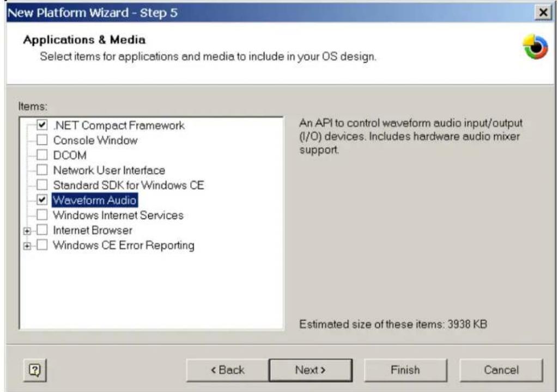Select the highlighted Waveform Audio label
This screenshot has width=558, height=392.
pos(95,200)
